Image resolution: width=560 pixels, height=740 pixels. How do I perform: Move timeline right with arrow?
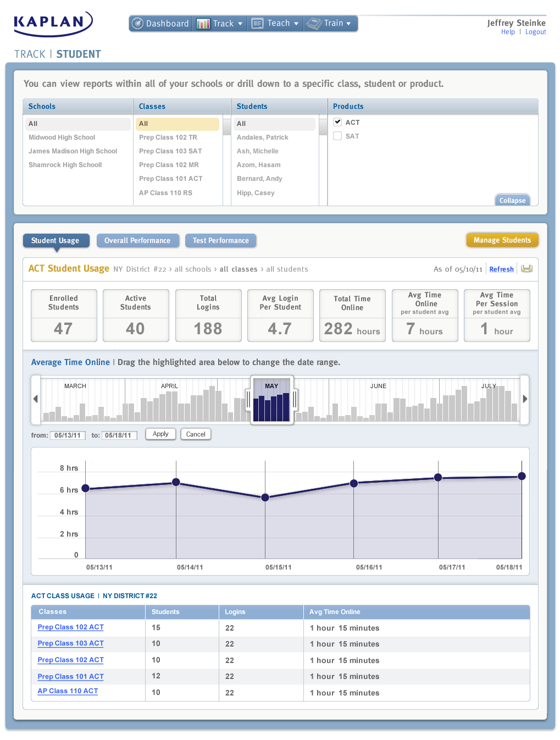point(525,399)
